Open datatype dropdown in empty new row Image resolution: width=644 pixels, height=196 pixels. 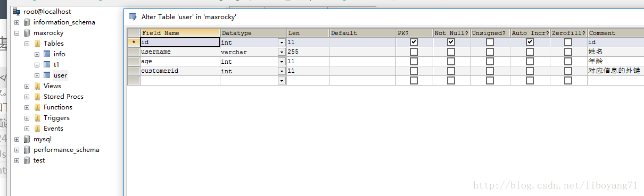click(x=282, y=80)
